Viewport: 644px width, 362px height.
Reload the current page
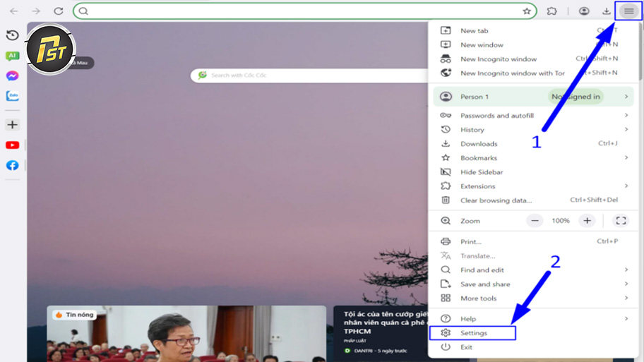tap(59, 11)
